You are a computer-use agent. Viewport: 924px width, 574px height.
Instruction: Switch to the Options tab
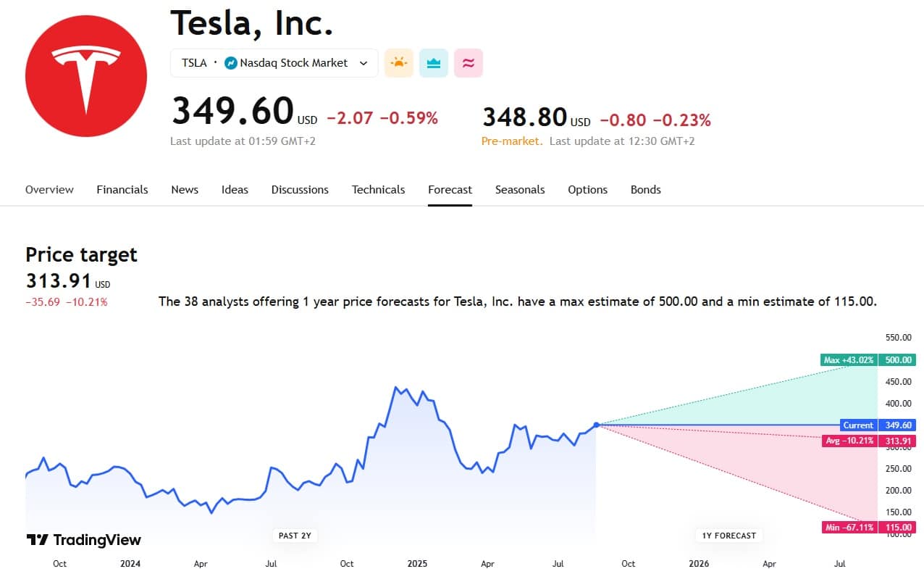(587, 190)
